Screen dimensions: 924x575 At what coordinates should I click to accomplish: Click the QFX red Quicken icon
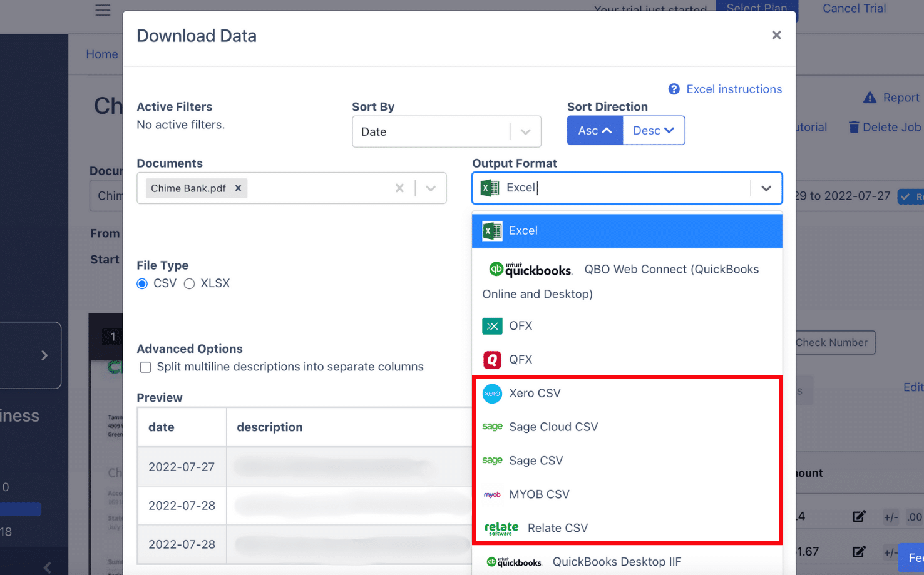click(x=493, y=359)
